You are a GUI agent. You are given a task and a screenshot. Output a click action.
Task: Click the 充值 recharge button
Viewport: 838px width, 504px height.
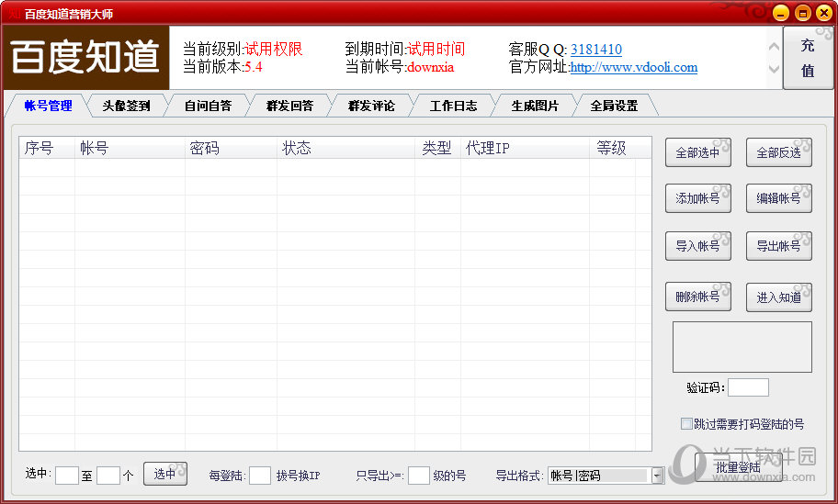coord(808,58)
